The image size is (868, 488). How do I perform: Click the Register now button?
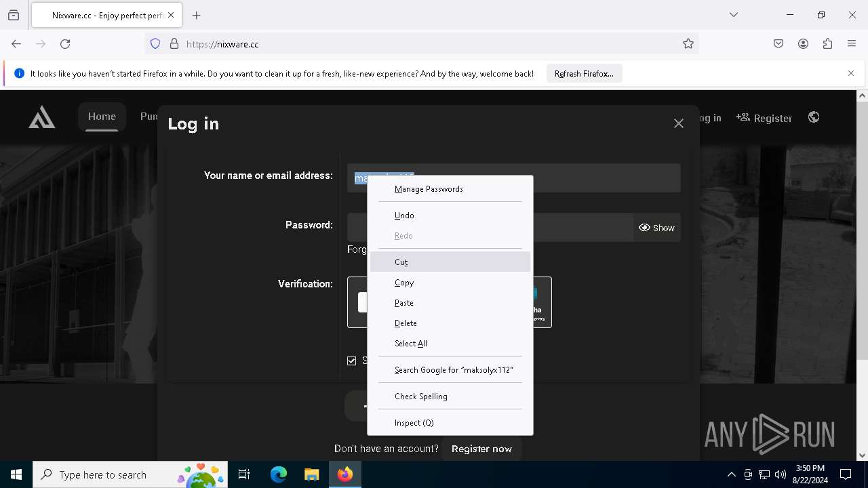coord(481,449)
